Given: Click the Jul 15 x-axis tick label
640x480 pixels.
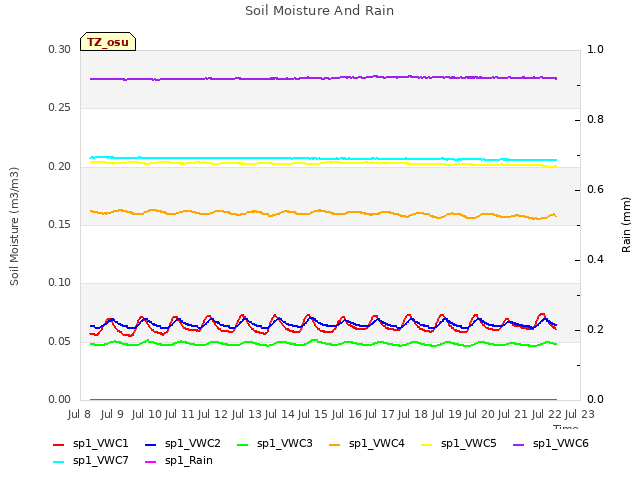Looking at the screenshot, I should [312, 414].
